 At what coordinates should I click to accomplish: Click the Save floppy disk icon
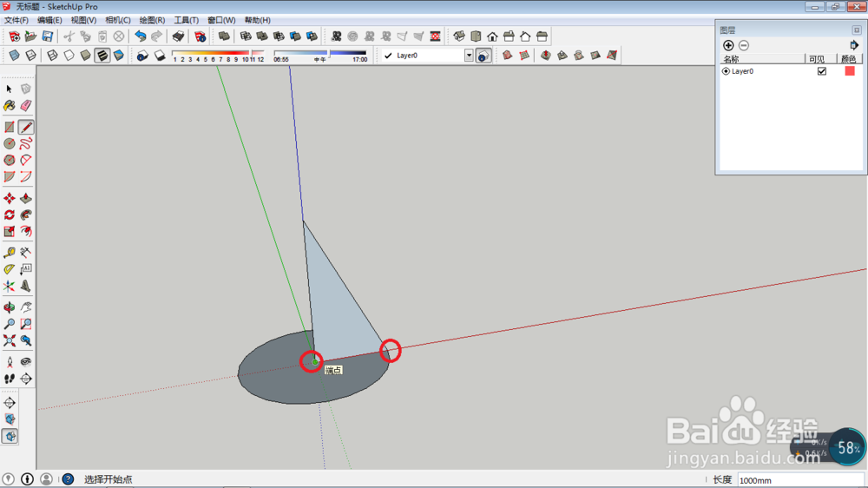48,36
